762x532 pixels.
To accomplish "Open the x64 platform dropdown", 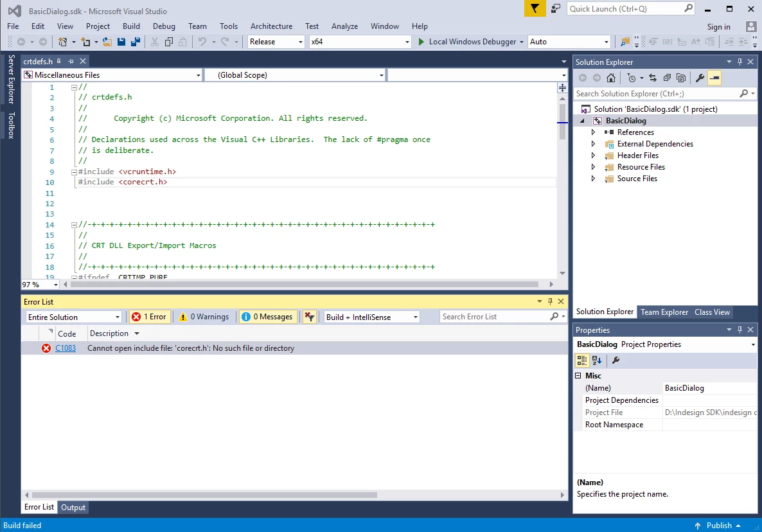I will click(360, 42).
